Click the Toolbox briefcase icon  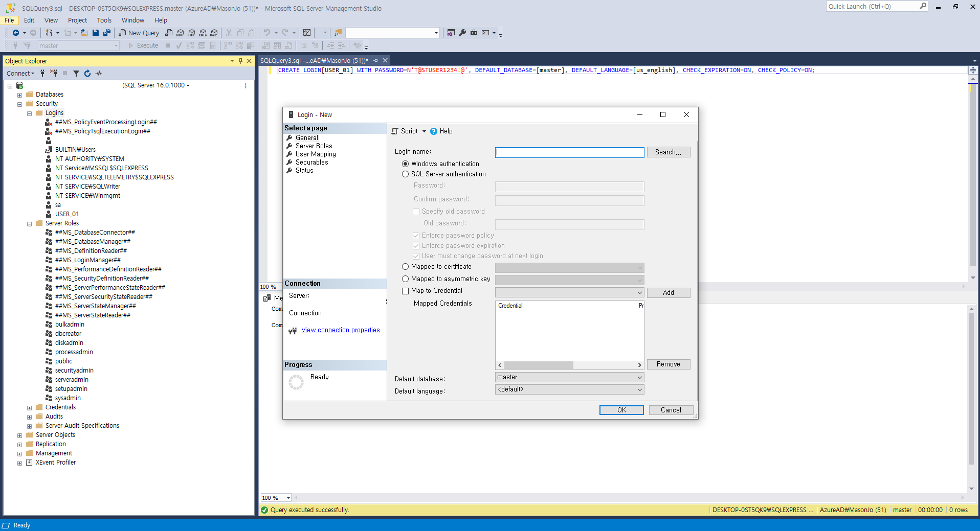tap(474, 33)
